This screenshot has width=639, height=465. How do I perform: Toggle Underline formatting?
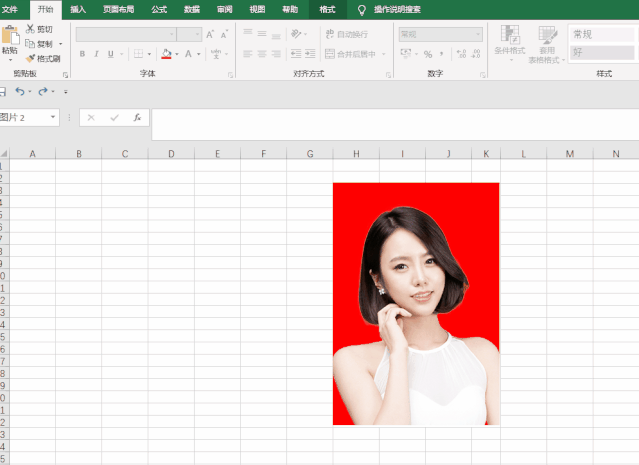pyautogui.click(x=110, y=54)
